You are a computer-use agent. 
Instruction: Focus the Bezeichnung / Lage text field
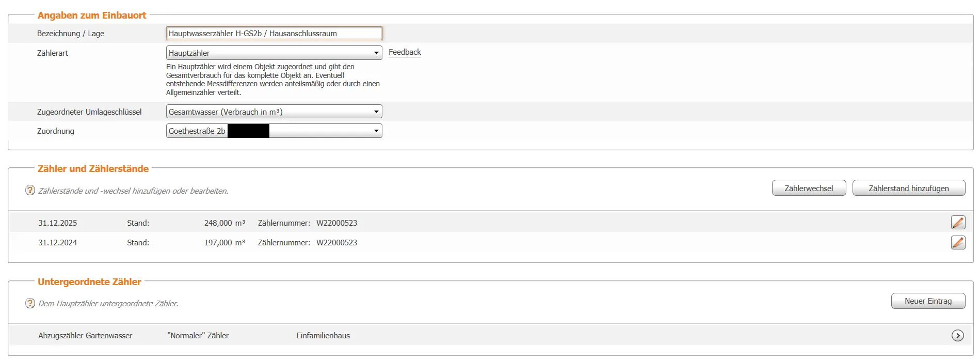click(x=274, y=34)
